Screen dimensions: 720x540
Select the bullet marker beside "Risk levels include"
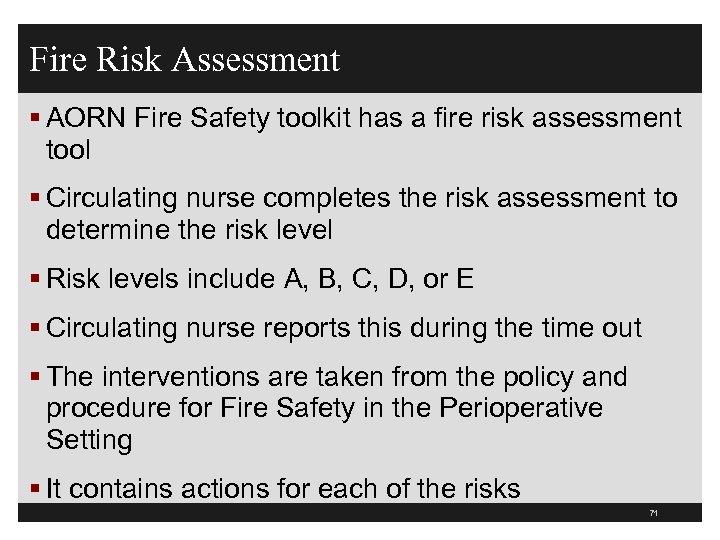36,279
